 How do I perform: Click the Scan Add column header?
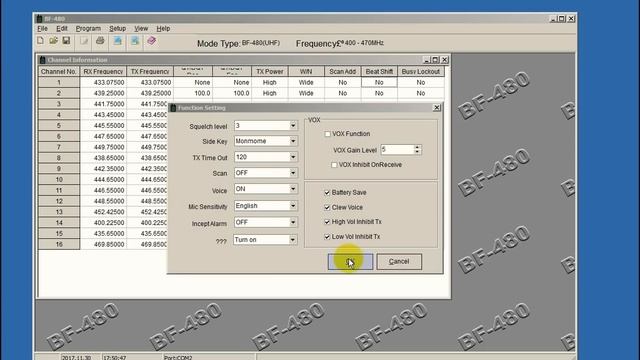tap(342, 71)
